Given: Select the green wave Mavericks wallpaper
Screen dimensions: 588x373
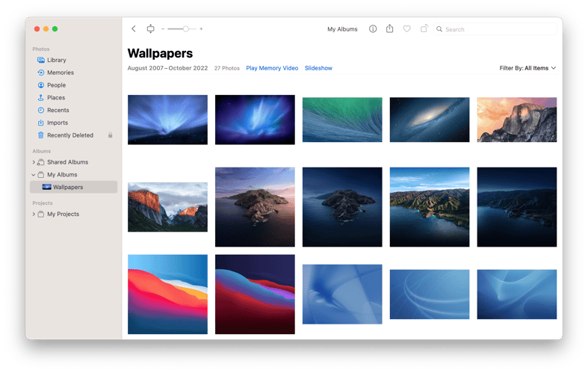Looking at the screenshot, I should [x=342, y=120].
